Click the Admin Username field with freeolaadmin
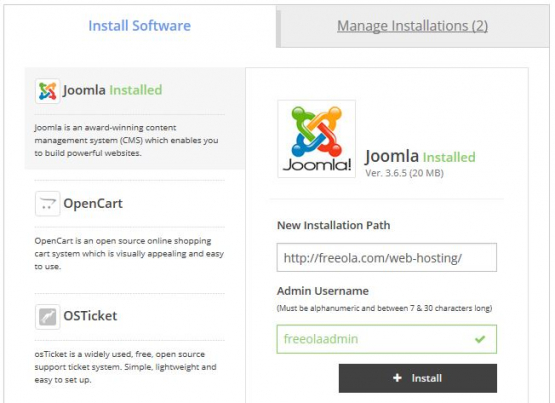This screenshot has width=555, height=403. 387,339
